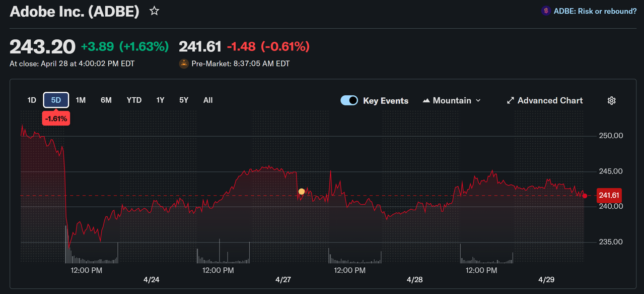This screenshot has height=294, width=644.
Task: Click the red current-price dot at chart end
Action: 585,196
